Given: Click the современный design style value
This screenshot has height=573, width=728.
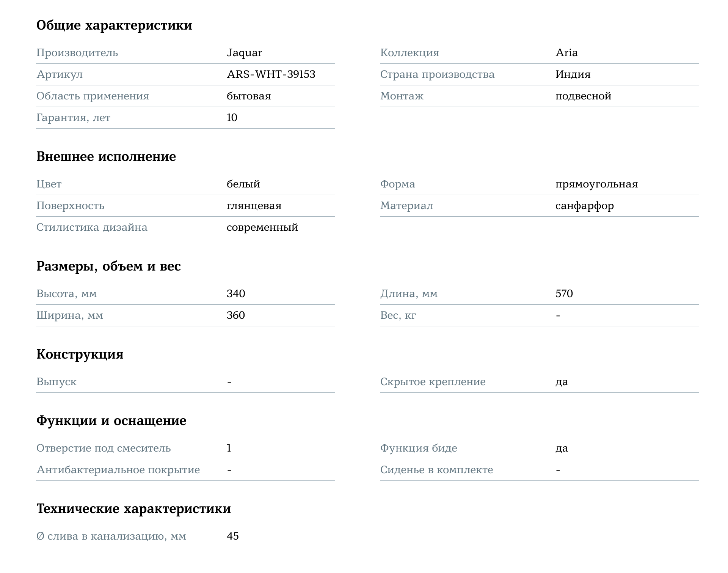Looking at the screenshot, I should pos(262,227).
